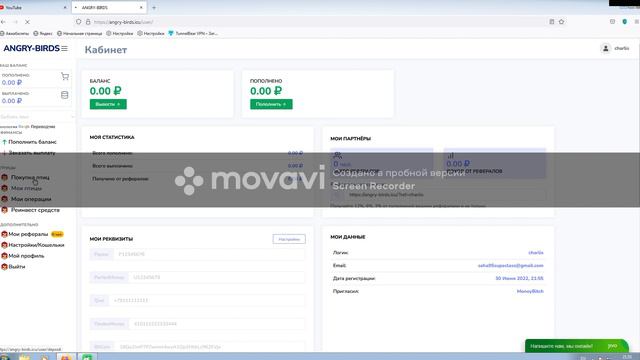Open 'TunnelBear VPN' bookmark
The image size is (640, 360).
click(193, 33)
